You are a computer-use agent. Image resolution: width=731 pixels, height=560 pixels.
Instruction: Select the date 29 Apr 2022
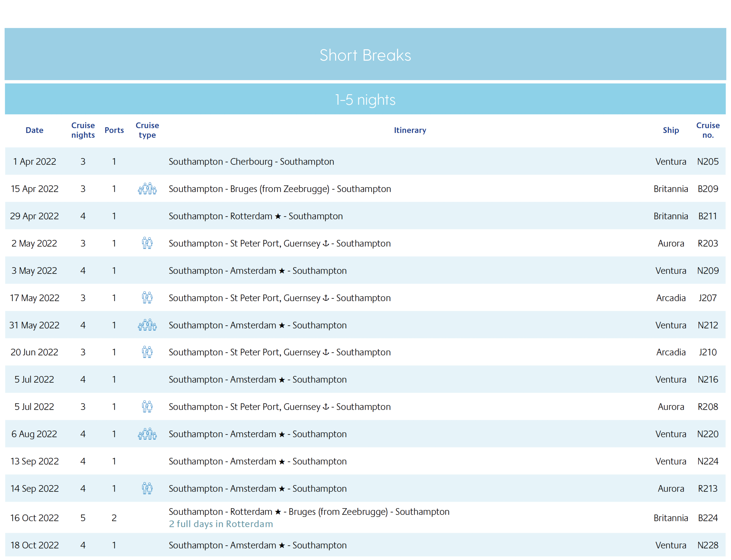pyautogui.click(x=34, y=216)
